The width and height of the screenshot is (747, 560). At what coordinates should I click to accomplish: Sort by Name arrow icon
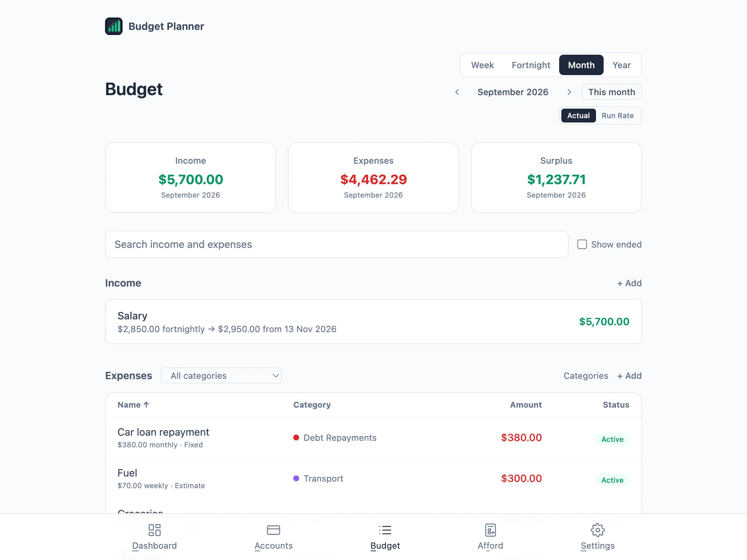pos(146,405)
